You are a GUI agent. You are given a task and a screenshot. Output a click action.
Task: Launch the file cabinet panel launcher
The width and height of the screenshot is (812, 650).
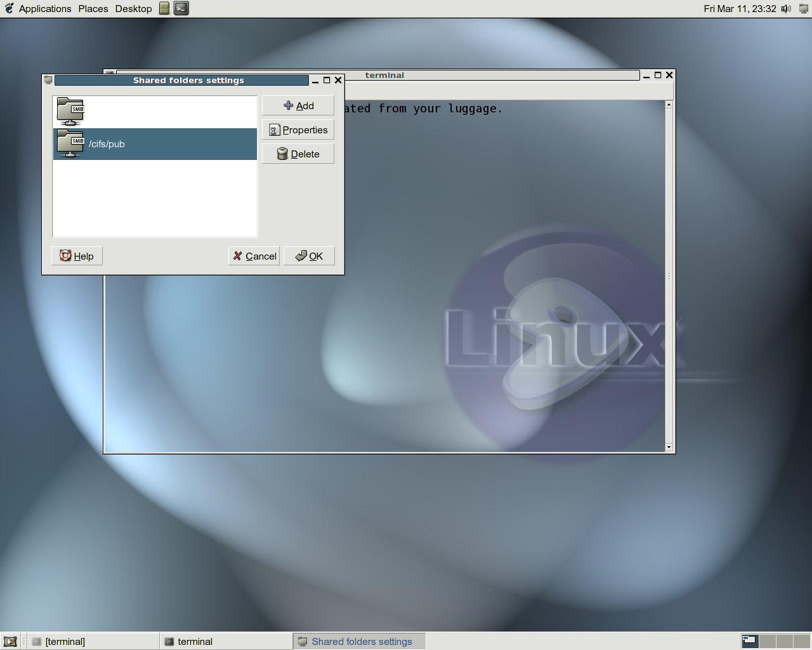[x=164, y=8]
